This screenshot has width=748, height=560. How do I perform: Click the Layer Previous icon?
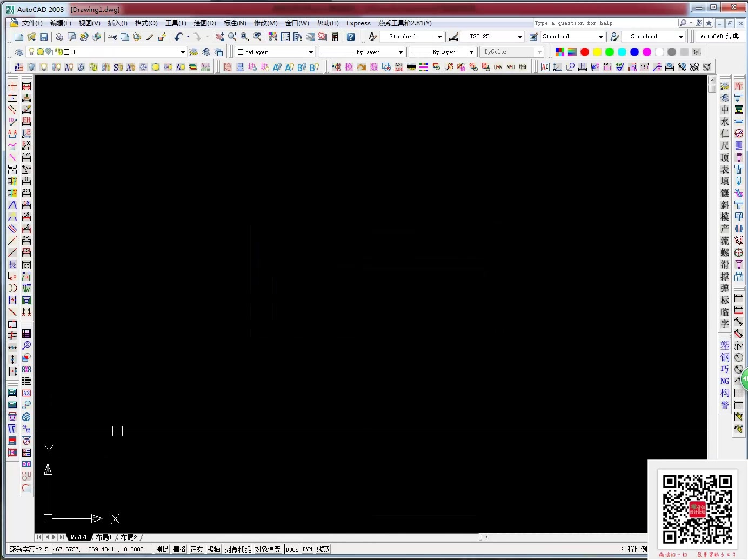point(206,52)
